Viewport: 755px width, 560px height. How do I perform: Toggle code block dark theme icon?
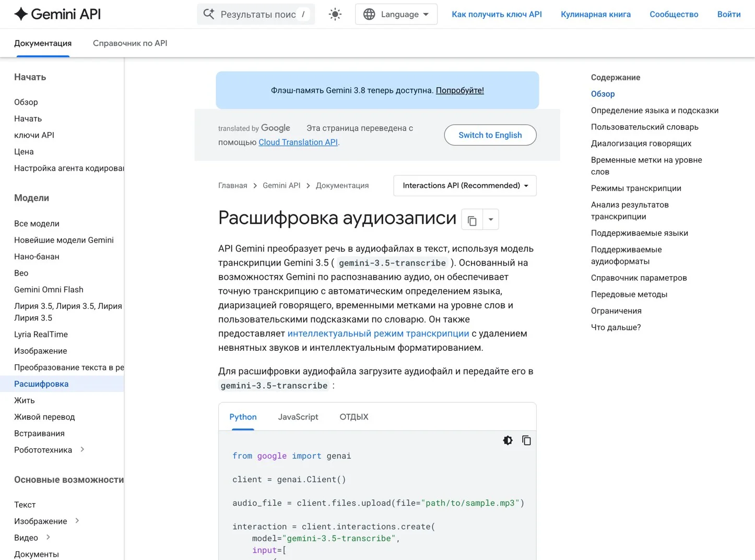tap(508, 440)
